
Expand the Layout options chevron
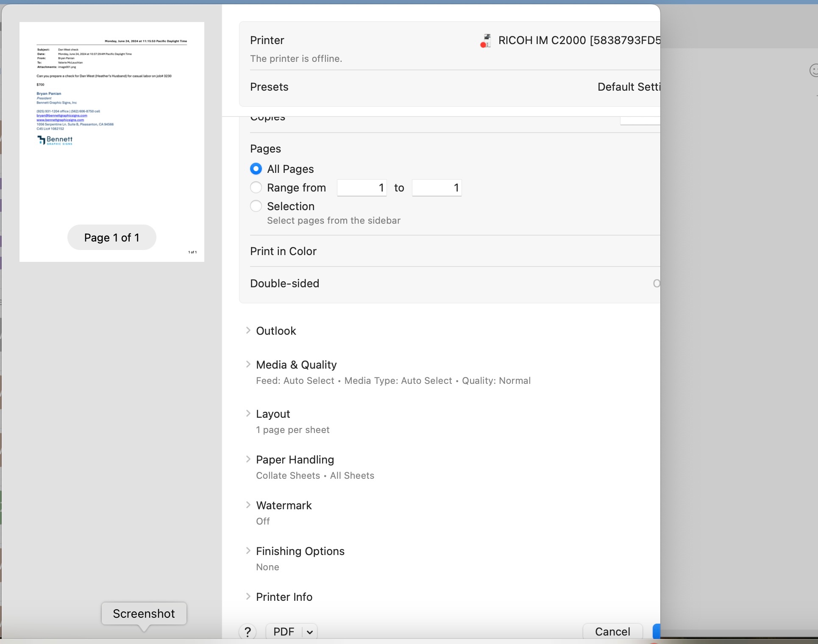click(x=248, y=414)
